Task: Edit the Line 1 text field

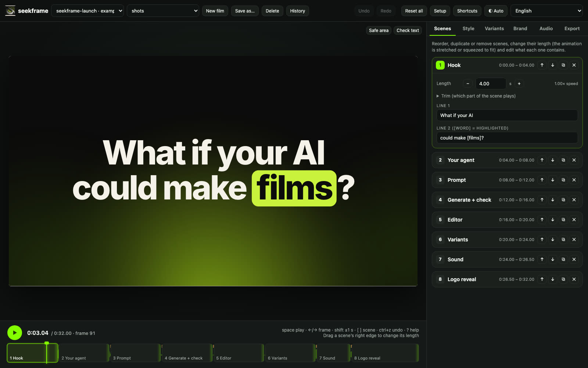Action: click(507, 115)
